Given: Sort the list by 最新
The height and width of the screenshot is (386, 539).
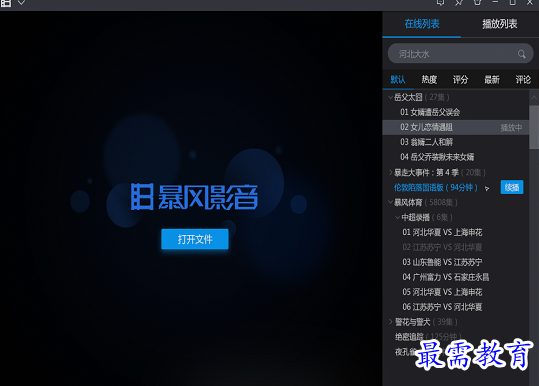Looking at the screenshot, I should pos(492,80).
